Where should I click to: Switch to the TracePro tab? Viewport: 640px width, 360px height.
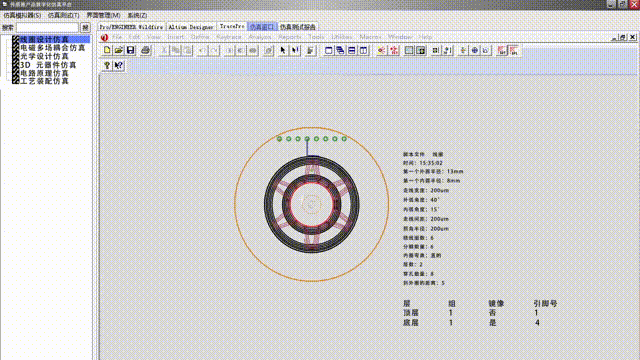coord(232,27)
